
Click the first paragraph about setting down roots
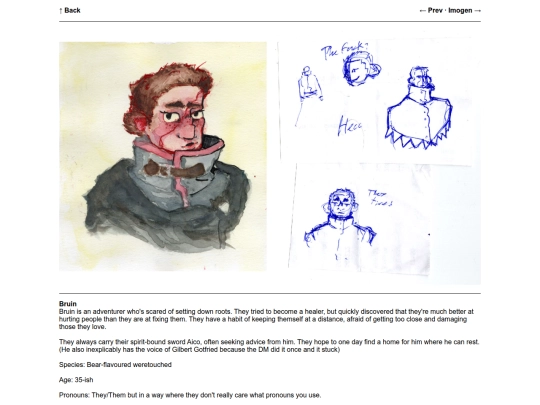pos(266,319)
